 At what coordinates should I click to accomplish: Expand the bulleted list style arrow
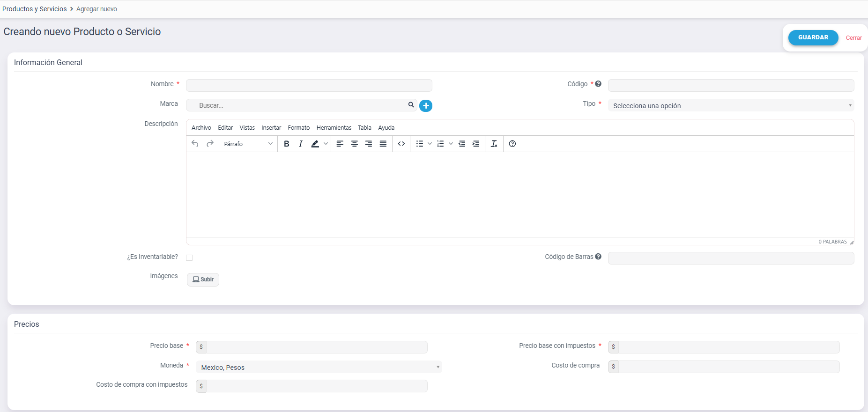tap(430, 144)
